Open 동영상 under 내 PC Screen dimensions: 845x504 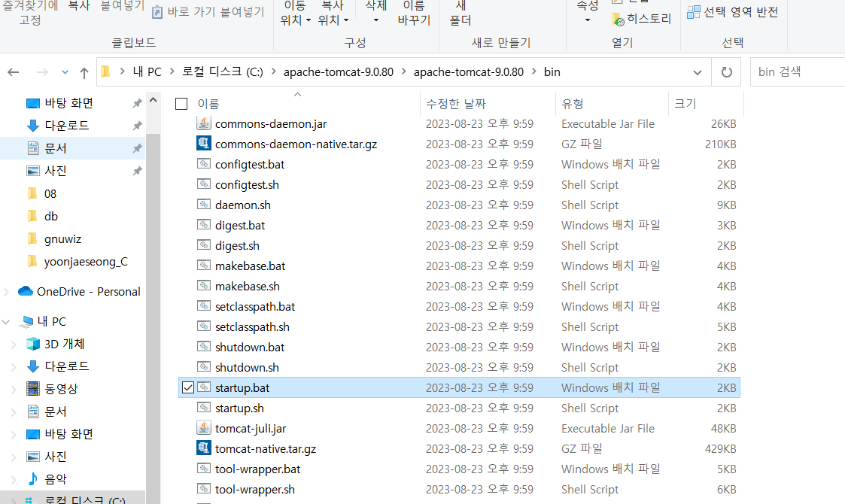[x=61, y=389]
